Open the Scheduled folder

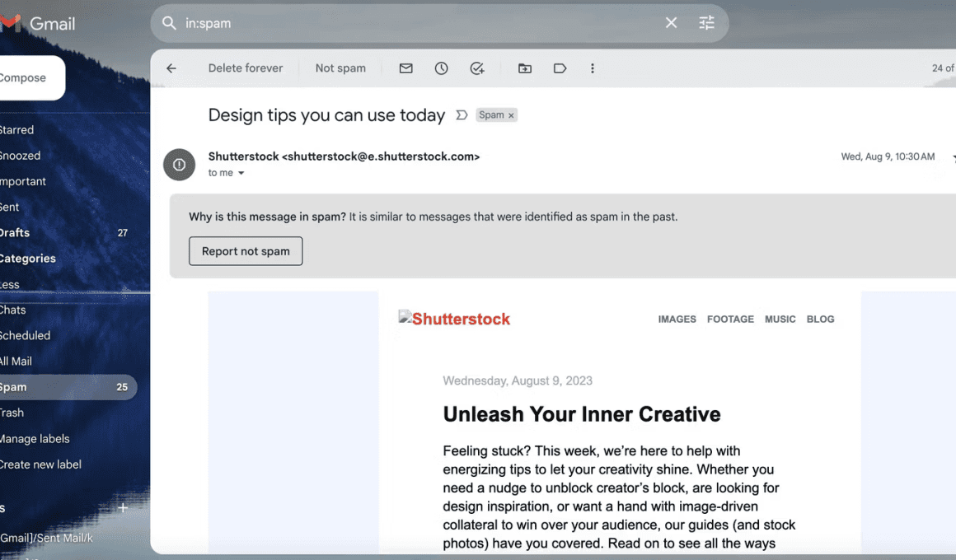25,336
